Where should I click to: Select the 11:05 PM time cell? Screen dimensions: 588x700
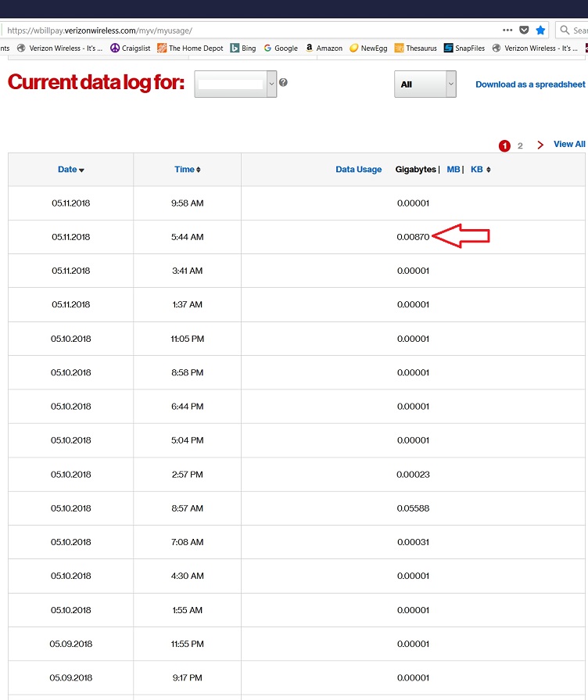click(188, 339)
